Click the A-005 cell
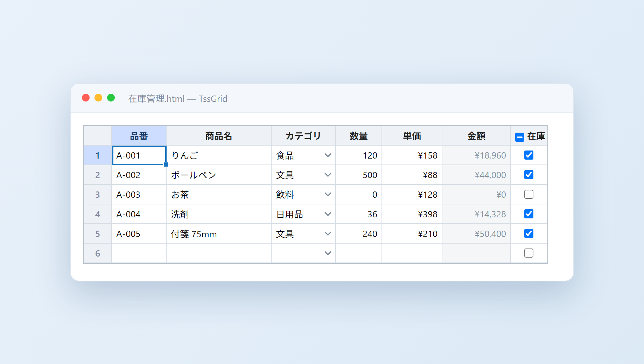Image resolution: width=644 pixels, height=364 pixels. [139, 234]
